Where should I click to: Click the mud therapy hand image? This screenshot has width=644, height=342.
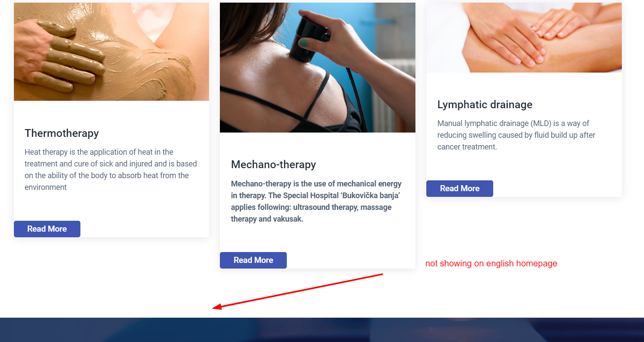(111, 52)
